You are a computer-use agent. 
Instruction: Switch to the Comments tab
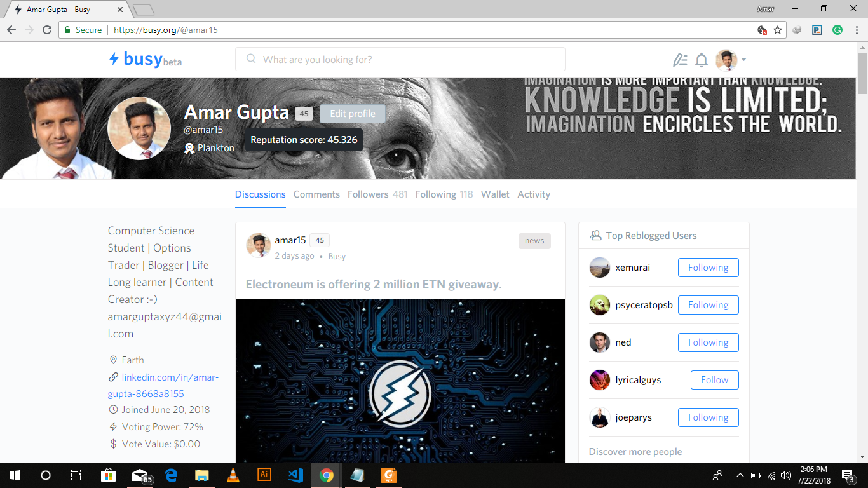316,194
